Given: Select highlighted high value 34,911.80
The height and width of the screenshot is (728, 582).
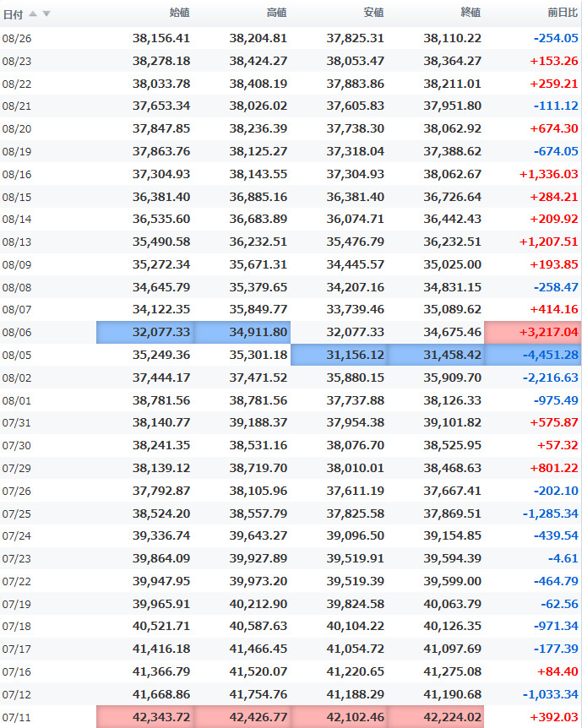Looking at the screenshot, I should 242,333.
